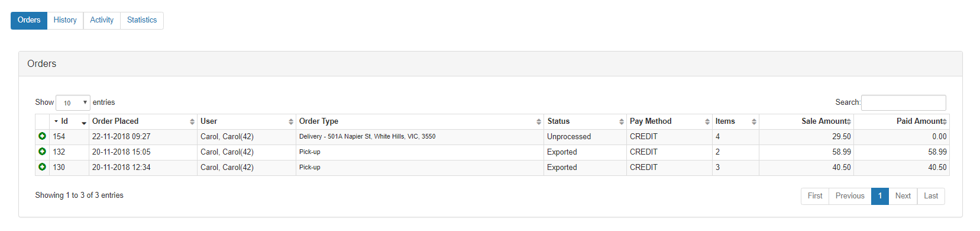The image size is (980, 231).
Task: Click the Last page button
Action: 931,196
